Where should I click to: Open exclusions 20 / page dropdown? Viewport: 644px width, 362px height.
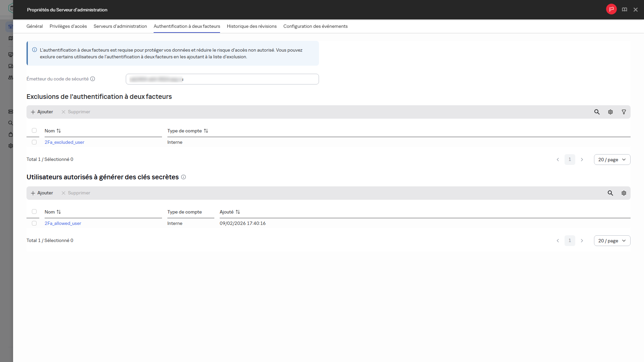pyautogui.click(x=612, y=160)
